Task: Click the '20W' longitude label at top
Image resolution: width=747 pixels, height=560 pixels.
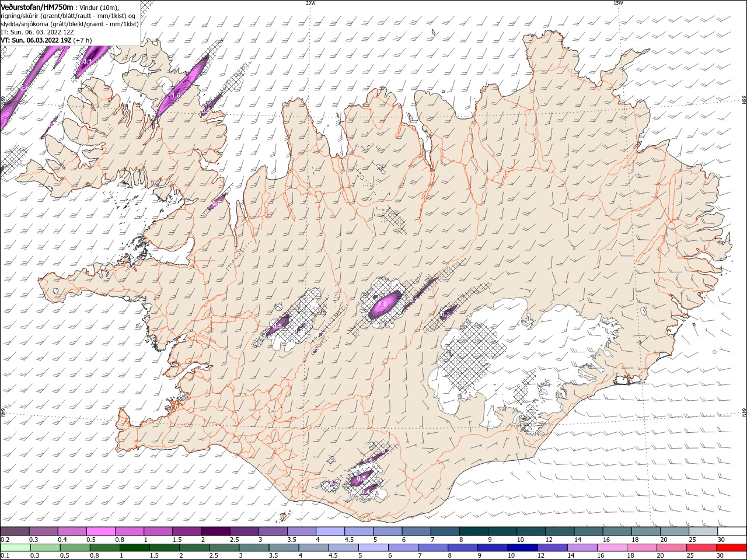Action: (310, 3)
